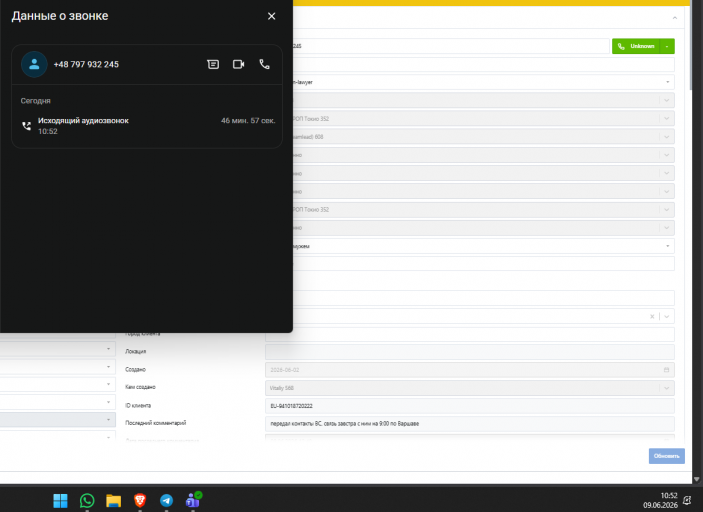Close the call details panel

pos(271,16)
